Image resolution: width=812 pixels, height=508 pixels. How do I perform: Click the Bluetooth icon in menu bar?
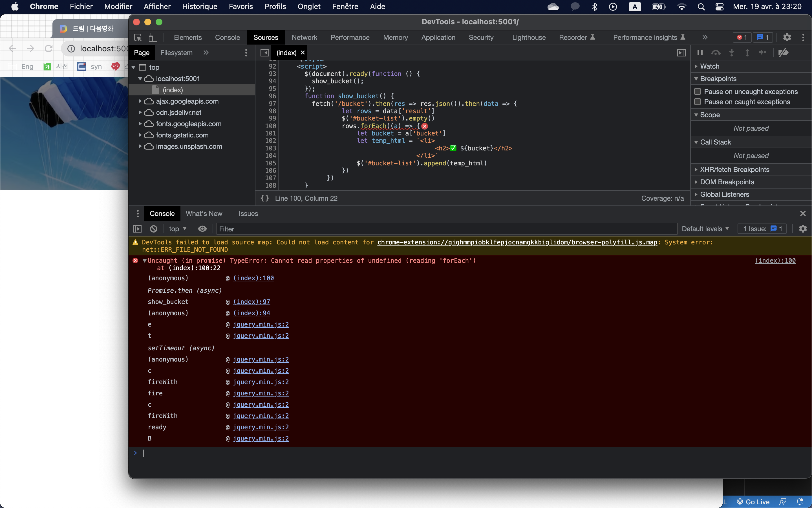tap(595, 7)
